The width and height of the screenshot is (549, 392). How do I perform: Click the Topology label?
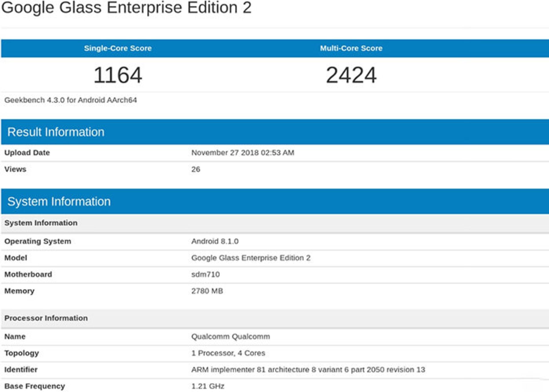click(22, 353)
